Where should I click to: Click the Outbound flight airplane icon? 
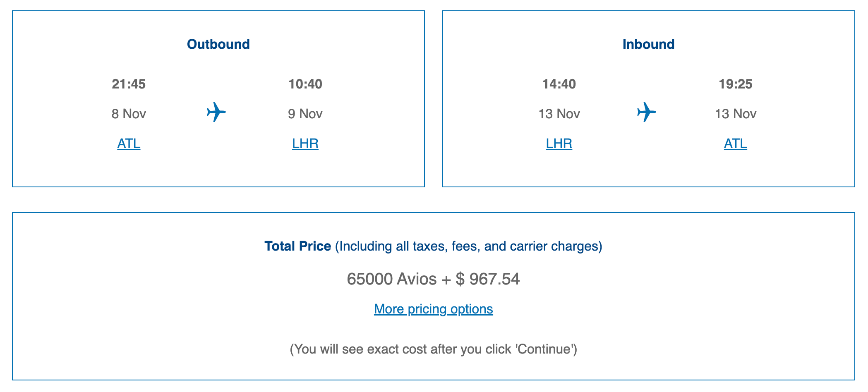[x=216, y=112]
